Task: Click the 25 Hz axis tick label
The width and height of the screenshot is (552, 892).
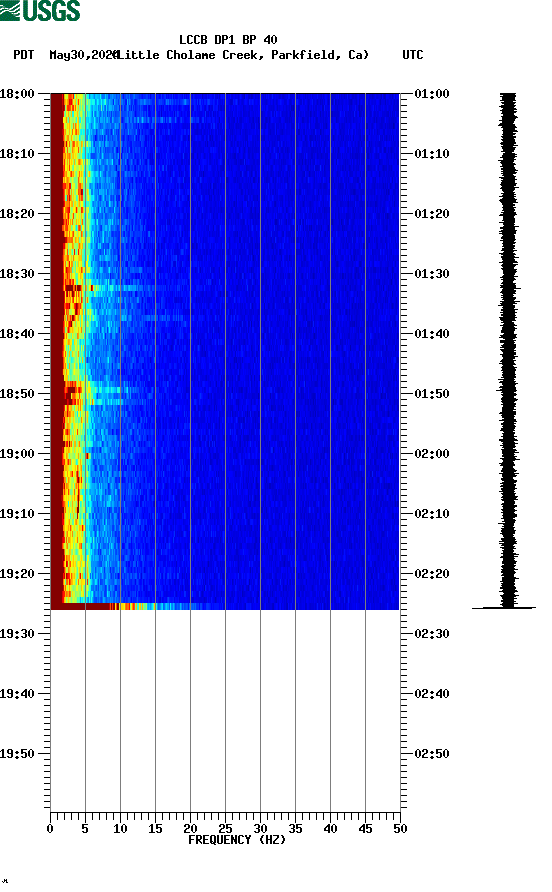Action: (x=225, y=829)
